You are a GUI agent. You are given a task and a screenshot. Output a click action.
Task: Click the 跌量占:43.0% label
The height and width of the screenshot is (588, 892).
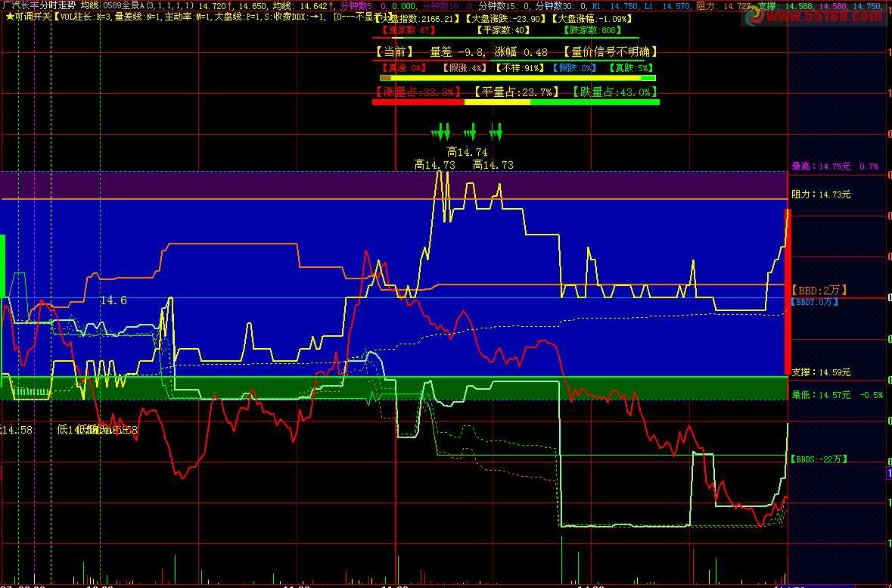tap(614, 92)
